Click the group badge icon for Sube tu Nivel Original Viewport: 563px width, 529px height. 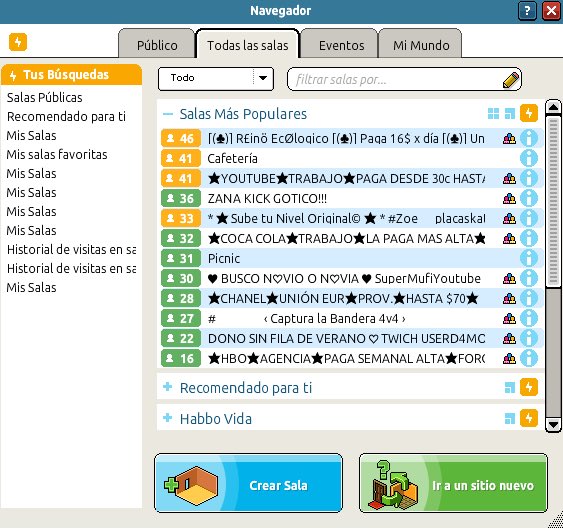[509, 218]
